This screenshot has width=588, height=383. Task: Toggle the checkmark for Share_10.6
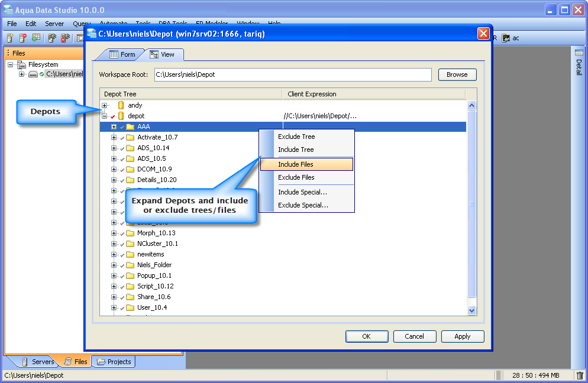122,297
